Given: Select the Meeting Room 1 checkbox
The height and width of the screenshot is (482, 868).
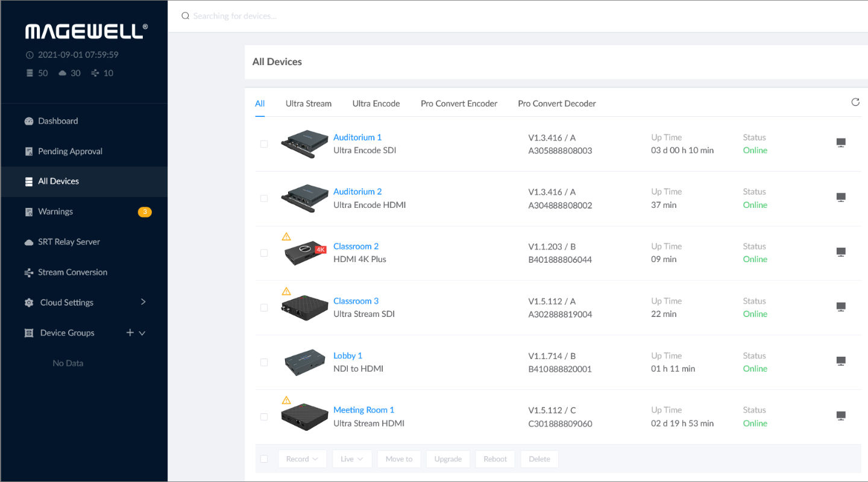Looking at the screenshot, I should pyautogui.click(x=264, y=417).
